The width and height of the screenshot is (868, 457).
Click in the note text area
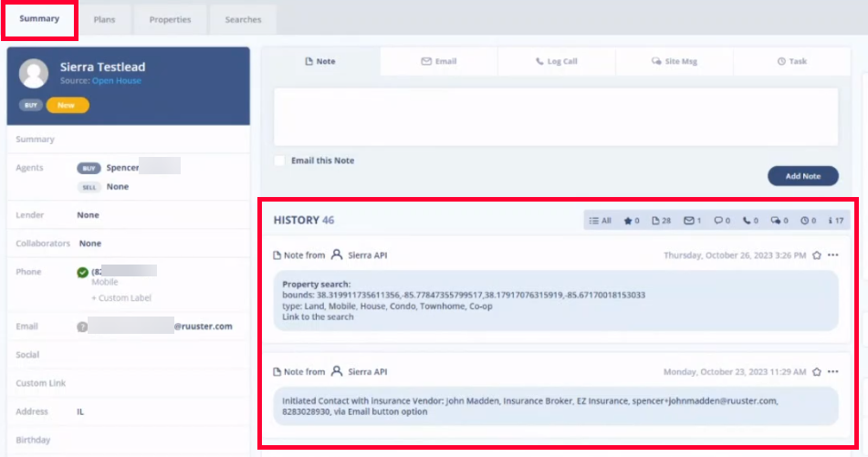tap(556, 117)
